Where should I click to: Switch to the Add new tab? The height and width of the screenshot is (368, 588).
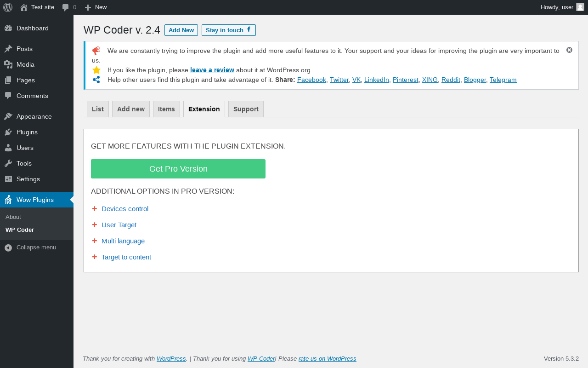(x=131, y=109)
